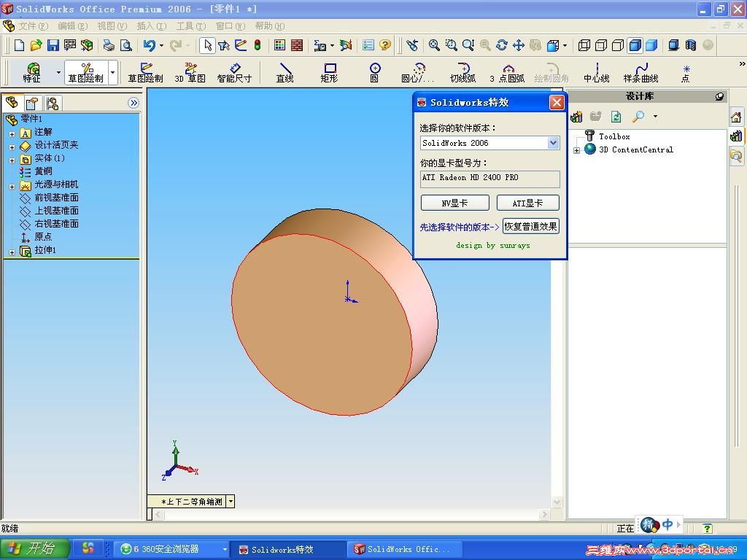Select the Centerline tool
This screenshot has width=747, height=560.
coord(597,72)
